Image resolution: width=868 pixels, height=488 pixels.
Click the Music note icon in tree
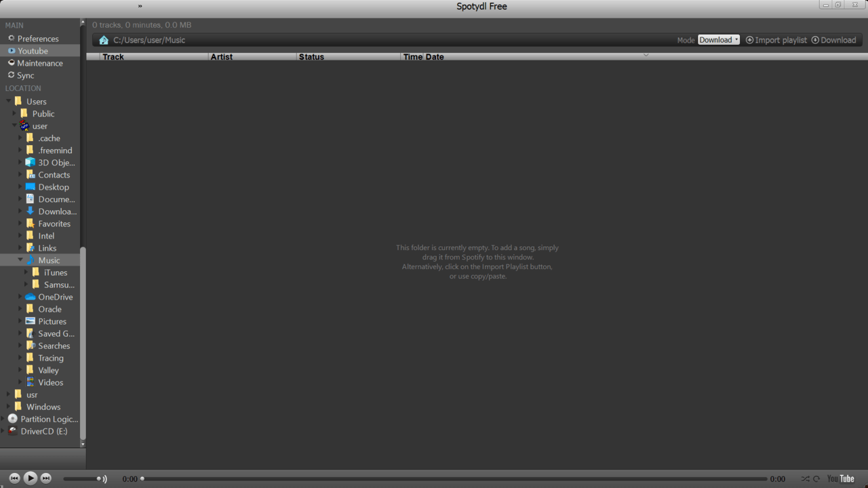pos(30,260)
